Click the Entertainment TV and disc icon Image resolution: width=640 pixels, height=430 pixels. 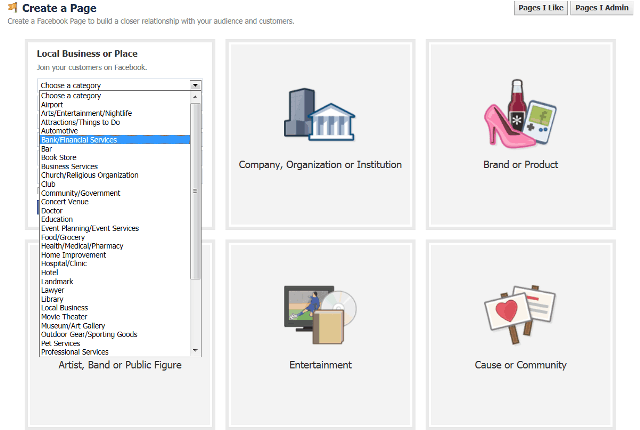(x=320, y=315)
